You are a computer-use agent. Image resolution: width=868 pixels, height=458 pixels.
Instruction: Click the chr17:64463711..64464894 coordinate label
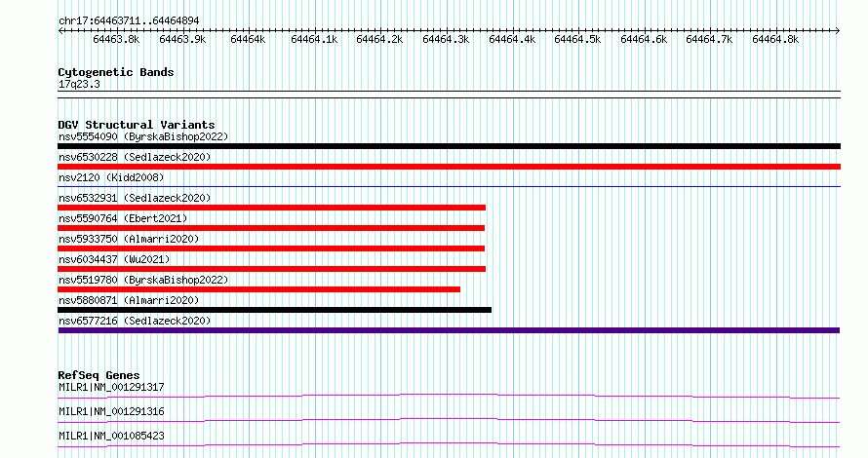point(129,21)
